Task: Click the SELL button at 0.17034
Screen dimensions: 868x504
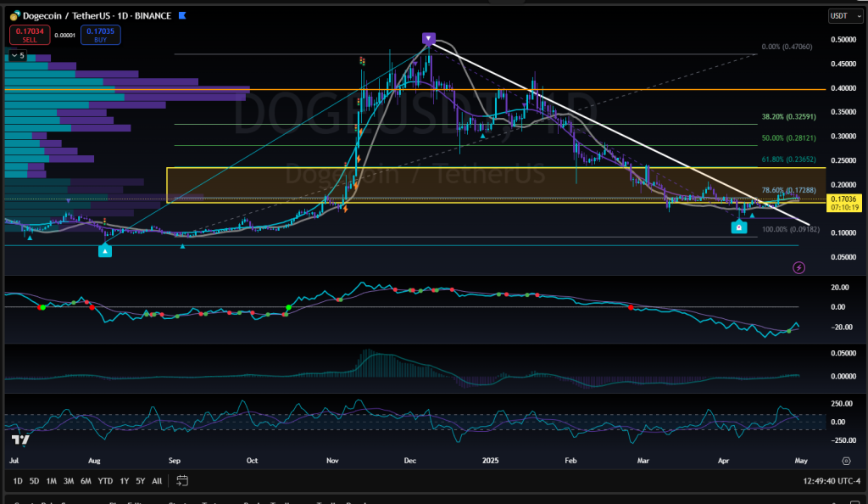Action: tap(30, 35)
